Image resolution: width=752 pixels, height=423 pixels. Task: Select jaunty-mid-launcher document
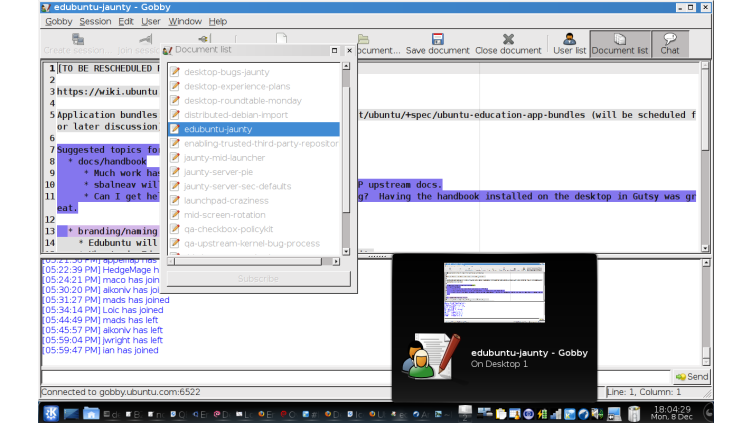click(x=254, y=158)
